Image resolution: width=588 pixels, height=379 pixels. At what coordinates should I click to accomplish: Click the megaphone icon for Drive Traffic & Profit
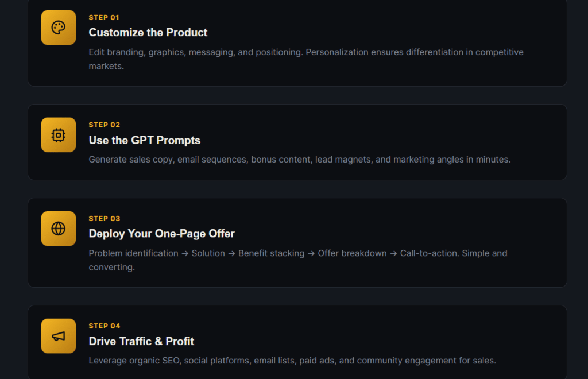coord(59,336)
